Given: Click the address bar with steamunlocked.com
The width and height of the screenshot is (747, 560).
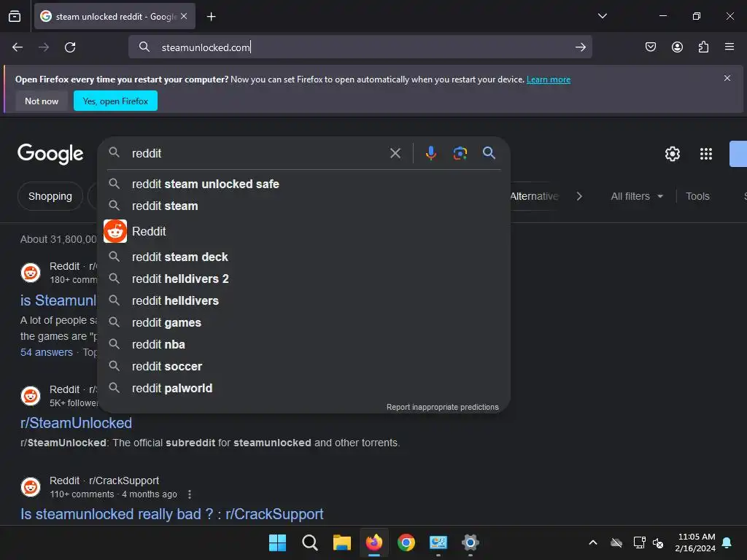Looking at the screenshot, I should pyautogui.click(x=360, y=47).
